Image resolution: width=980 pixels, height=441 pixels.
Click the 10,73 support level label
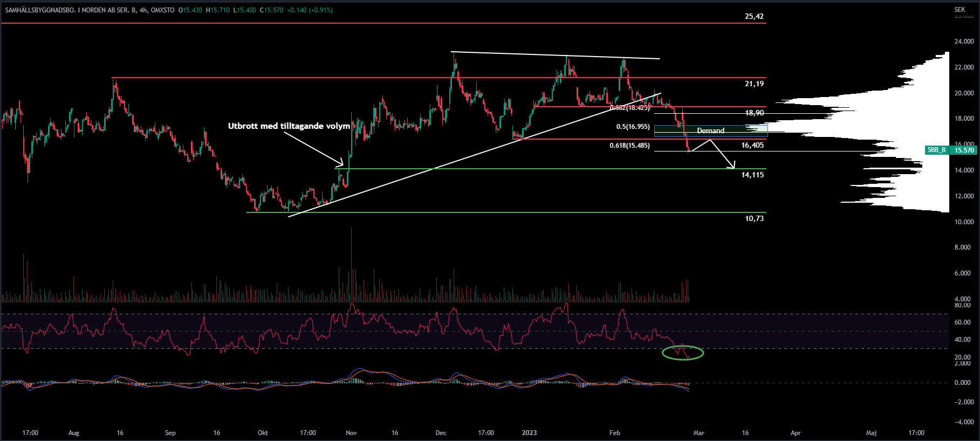click(754, 218)
